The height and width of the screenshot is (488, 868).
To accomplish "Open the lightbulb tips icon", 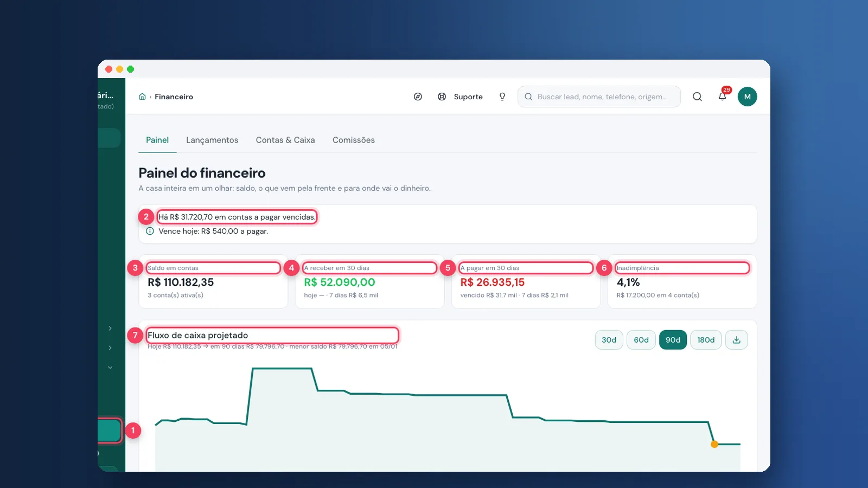I will click(502, 97).
